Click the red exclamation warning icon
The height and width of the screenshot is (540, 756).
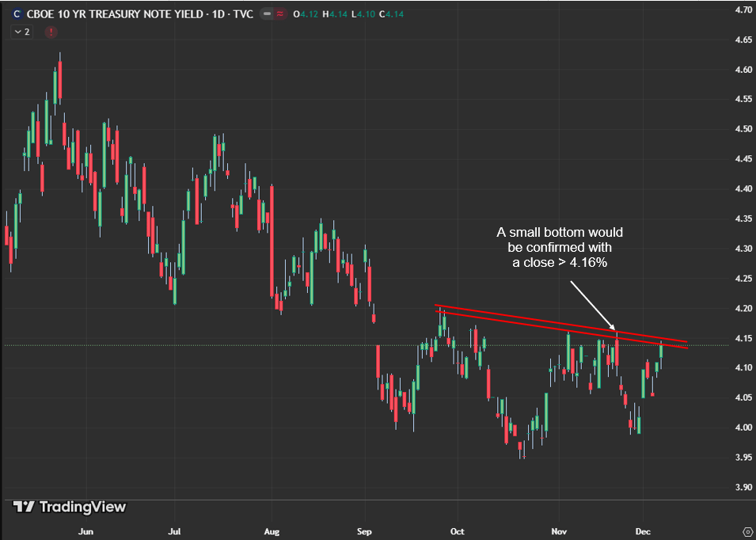click(51, 32)
